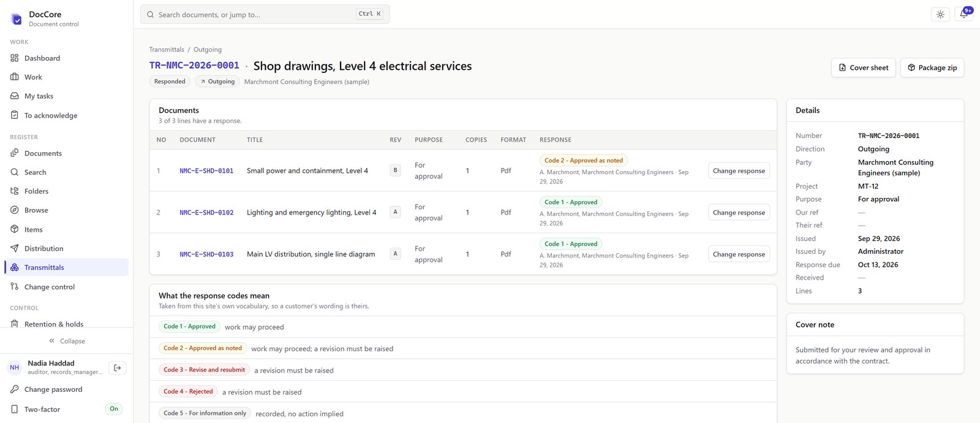This screenshot has height=423, width=980.
Task: Open Items in the sidebar
Action: coord(66,229)
